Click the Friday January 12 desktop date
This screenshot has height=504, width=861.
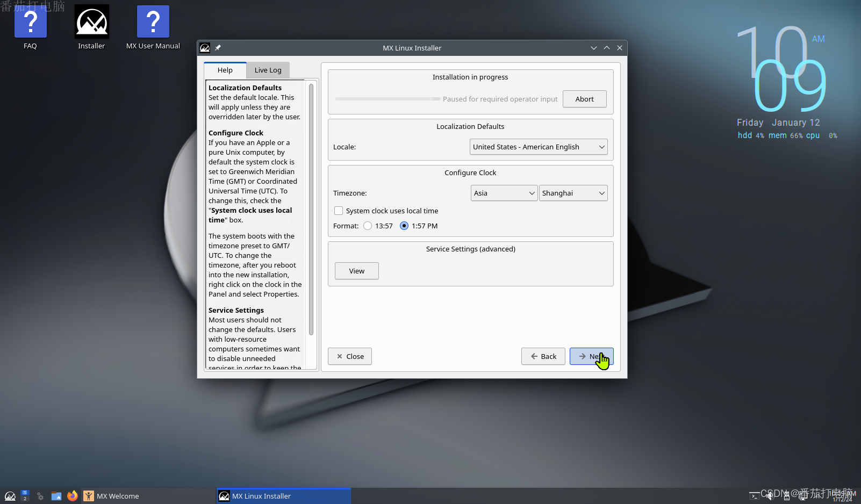[778, 123]
